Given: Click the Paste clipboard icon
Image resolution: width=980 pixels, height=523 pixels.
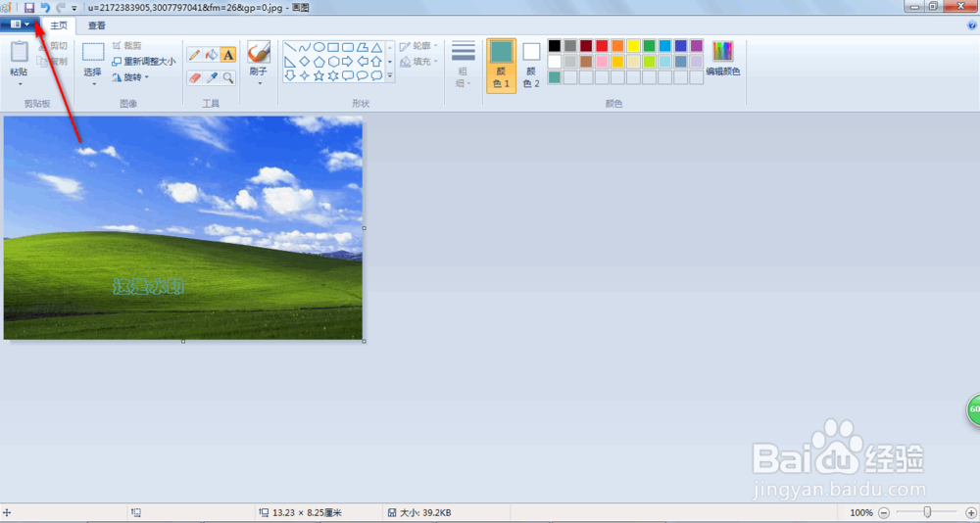Looking at the screenshot, I should [x=20, y=52].
